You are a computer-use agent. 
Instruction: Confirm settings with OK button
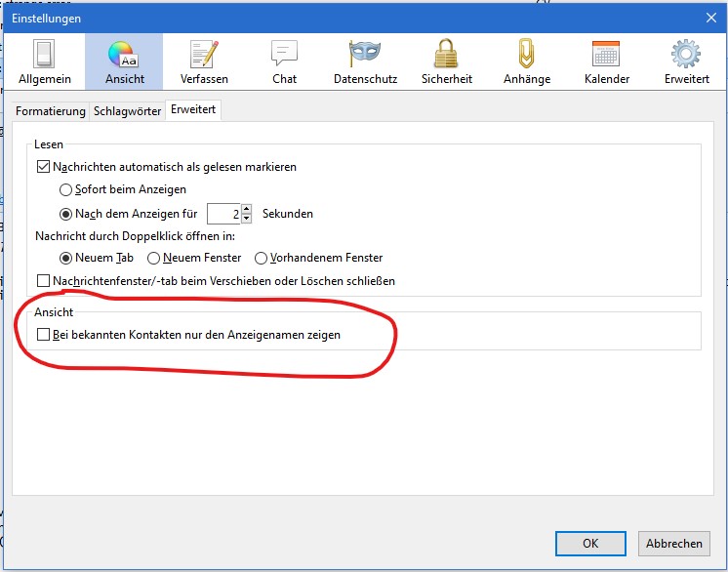tap(590, 544)
